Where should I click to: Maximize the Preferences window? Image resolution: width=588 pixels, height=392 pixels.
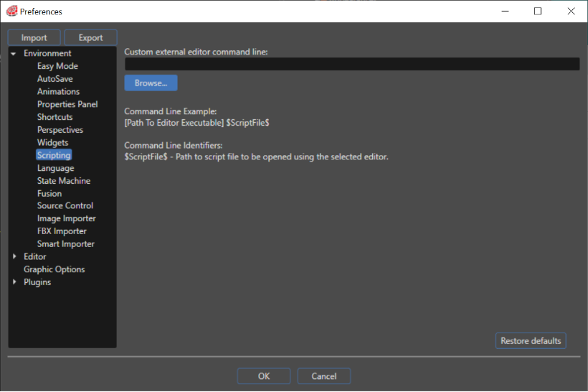tap(538, 11)
